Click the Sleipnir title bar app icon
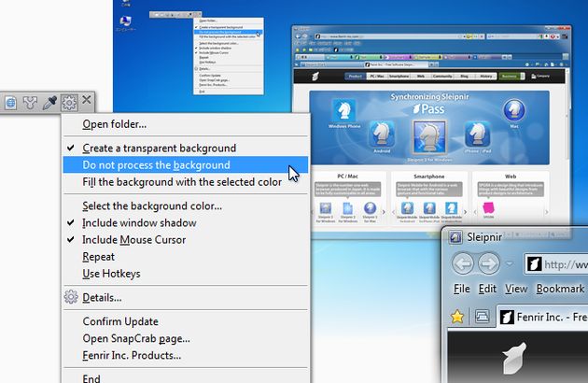 (x=455, y=237)
